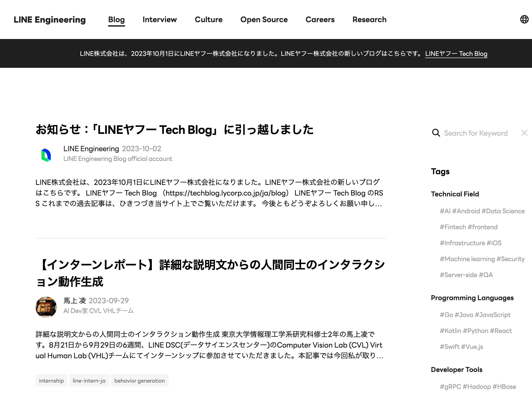Click the Technical Field heading

(x=455, y=194)
